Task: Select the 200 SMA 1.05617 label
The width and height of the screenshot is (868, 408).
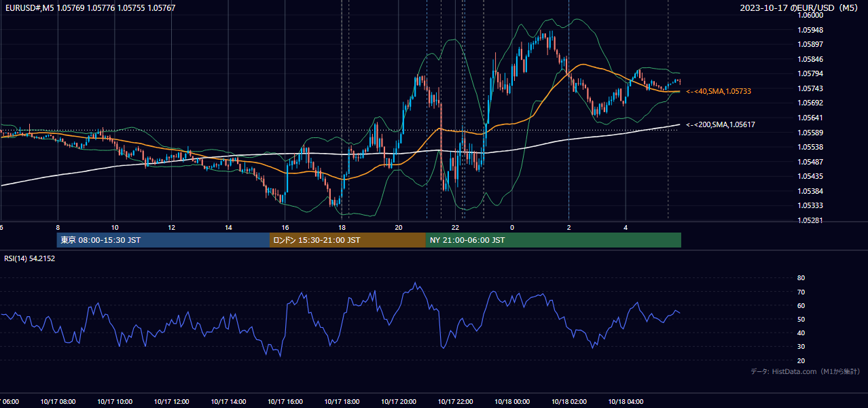Action: point(721,124)
